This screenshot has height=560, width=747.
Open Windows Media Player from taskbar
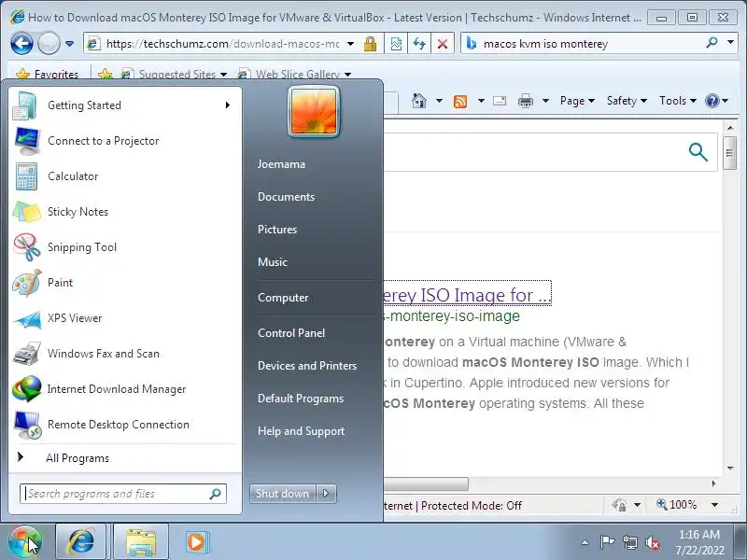196,542
